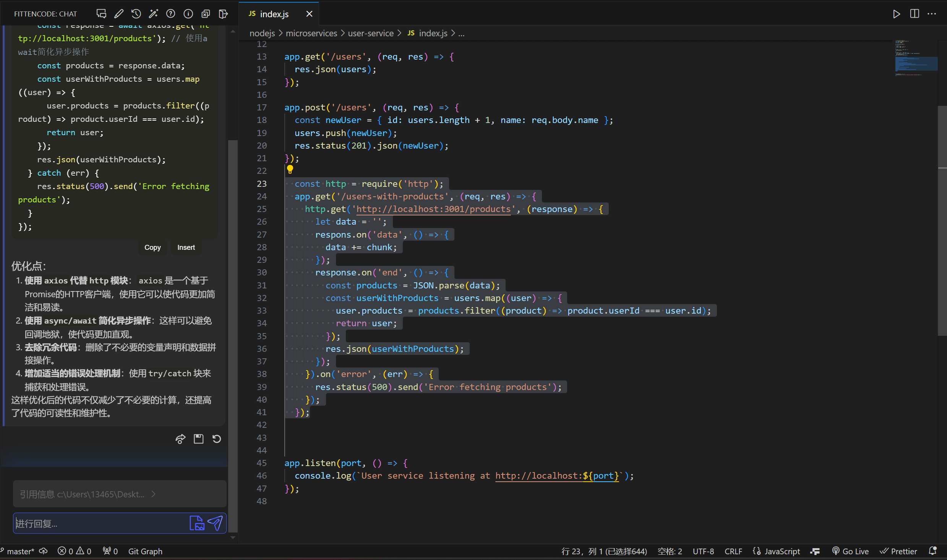947x560 pixels.
Task: Toggle notifications bell in status bar
Action: coord(932,551)
